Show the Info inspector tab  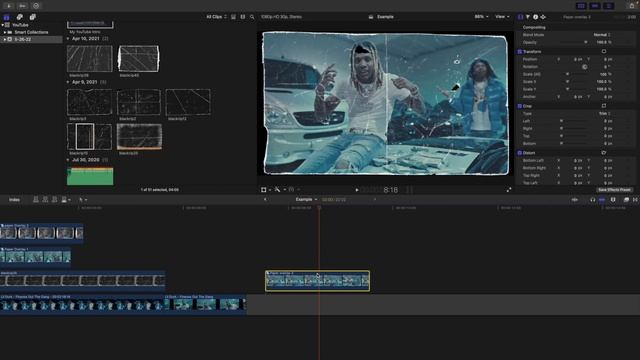(x=536, y=17)
